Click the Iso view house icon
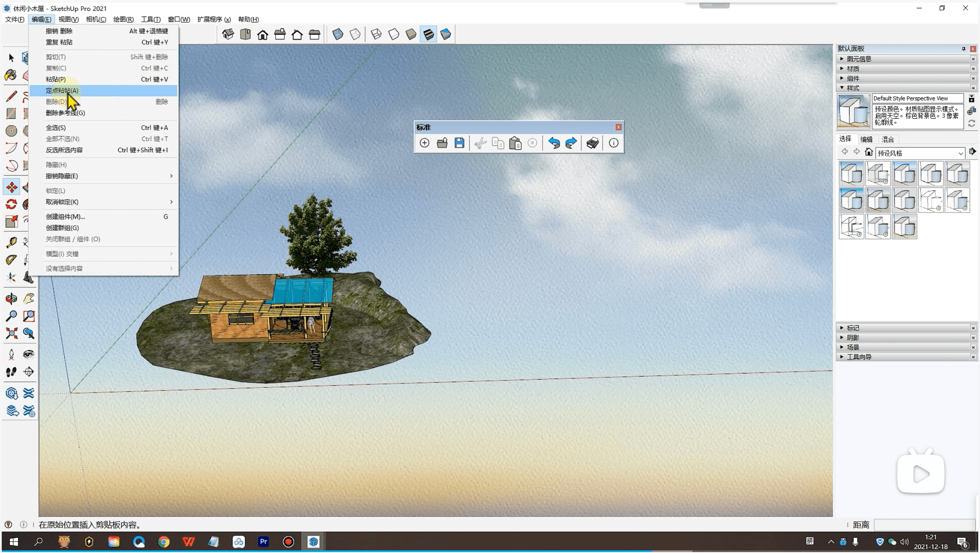Image resolution: width=980 pixels, height=553 pixels. (x=228, y=34)
